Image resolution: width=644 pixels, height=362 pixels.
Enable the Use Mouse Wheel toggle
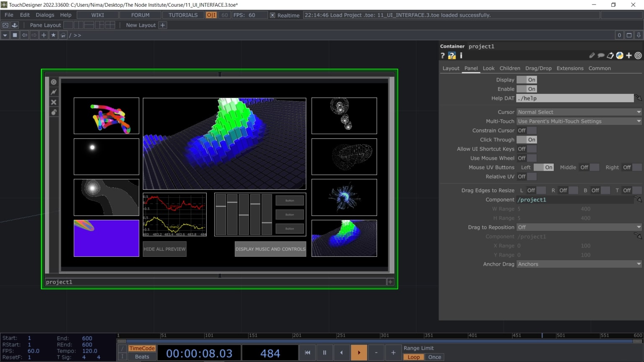tap(527, 158)
